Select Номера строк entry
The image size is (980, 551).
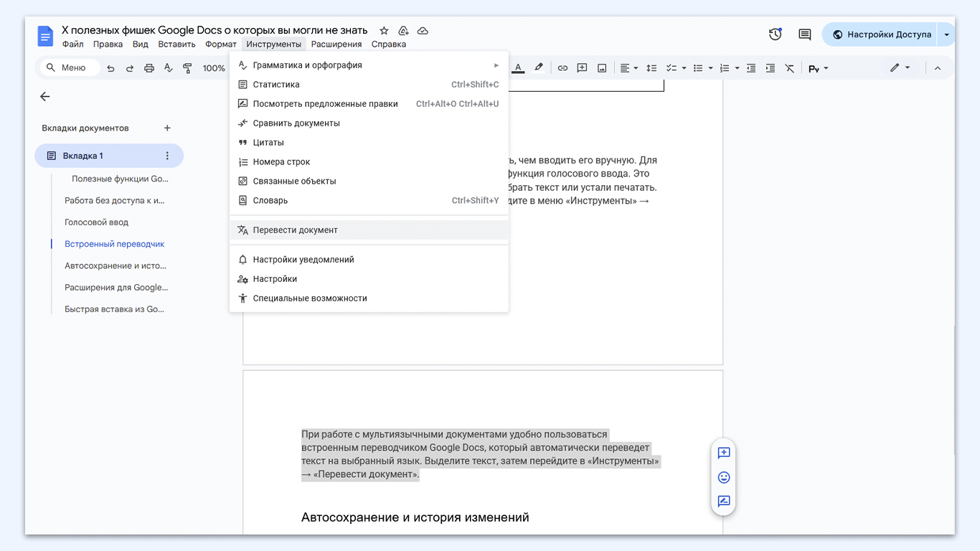[x=369, y=162]
